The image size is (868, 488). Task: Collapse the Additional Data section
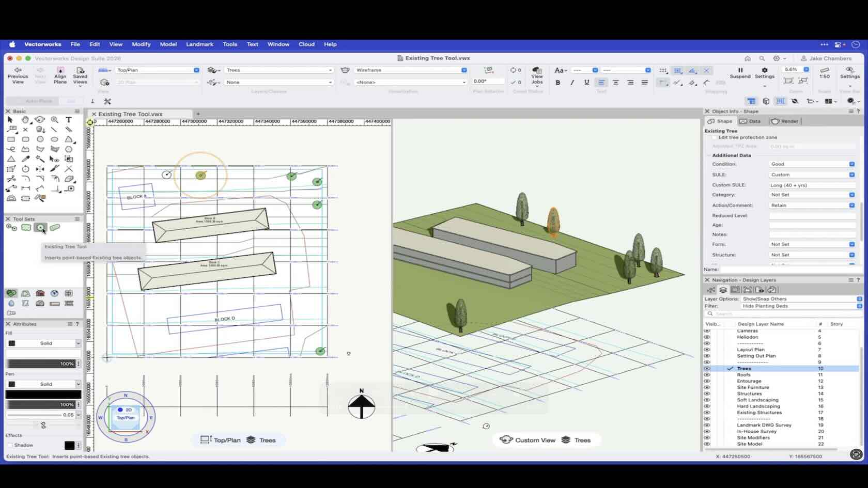tap(709, 155)
